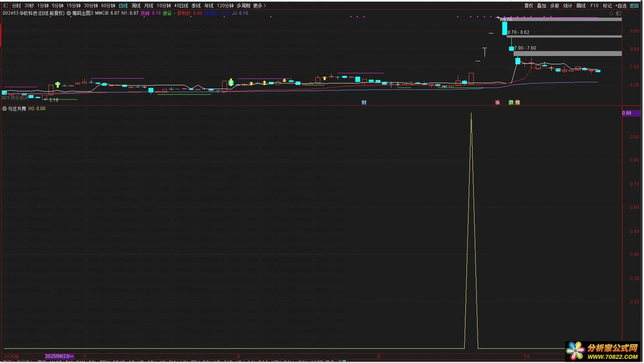
Task: Click the 获利价: 6.80 value
Action: 190,13
